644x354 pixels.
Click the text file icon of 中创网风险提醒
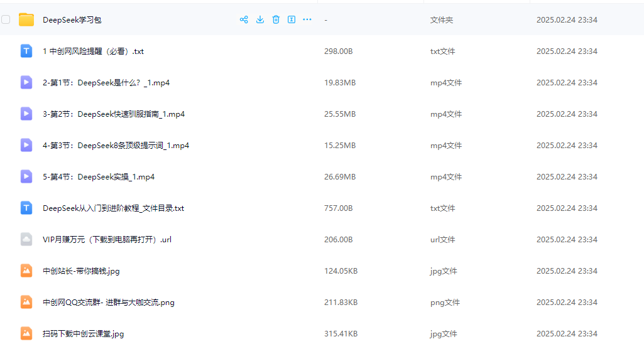pos(26,51)
